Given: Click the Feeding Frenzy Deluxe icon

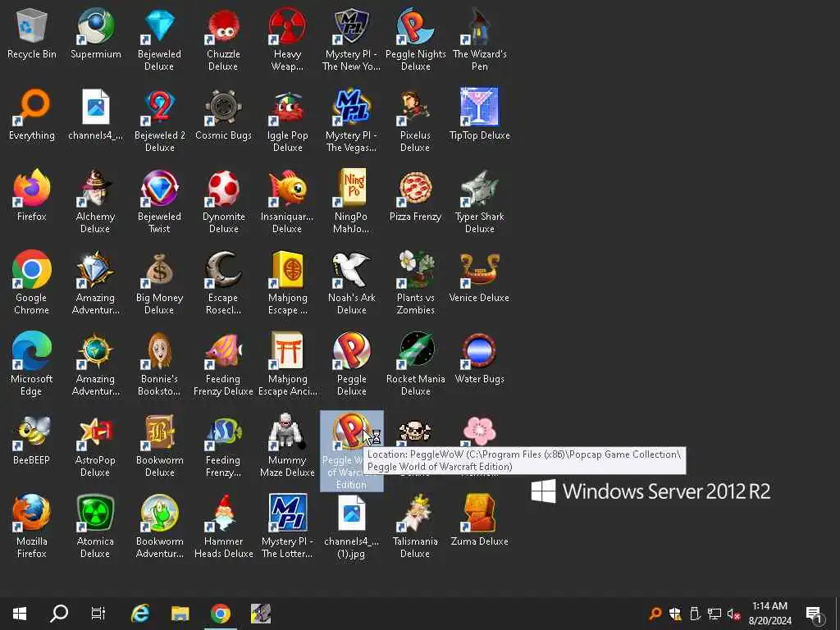Looking at the screenshot, I should pos(223,351).
